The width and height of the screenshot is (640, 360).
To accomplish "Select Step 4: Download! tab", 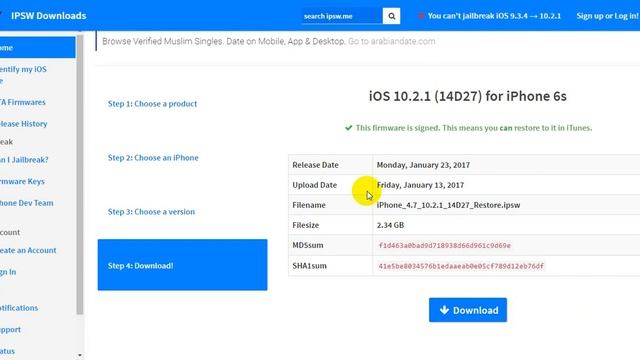I will point(182,265).
